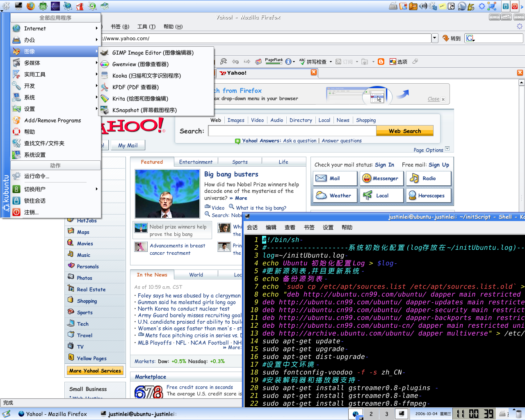The image size is (525, 420).
Task: Click the red logout panel button
Action: (515, 6)
